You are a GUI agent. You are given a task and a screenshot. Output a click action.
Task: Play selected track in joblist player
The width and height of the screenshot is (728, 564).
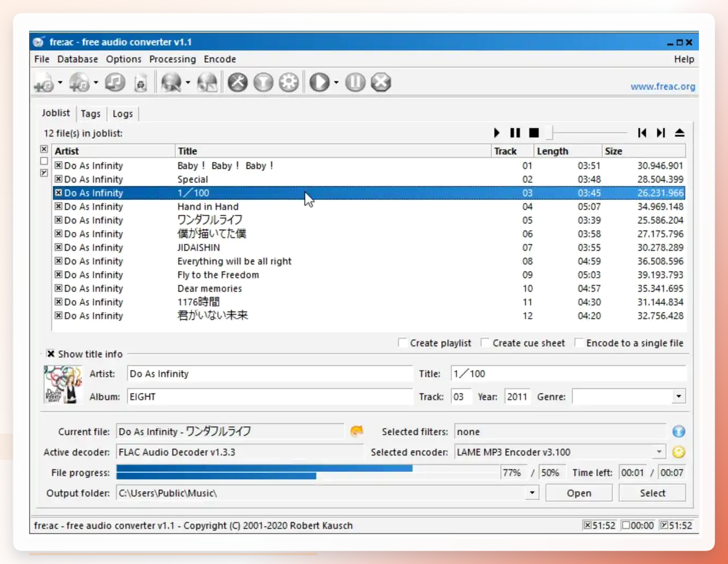(497, 133)
